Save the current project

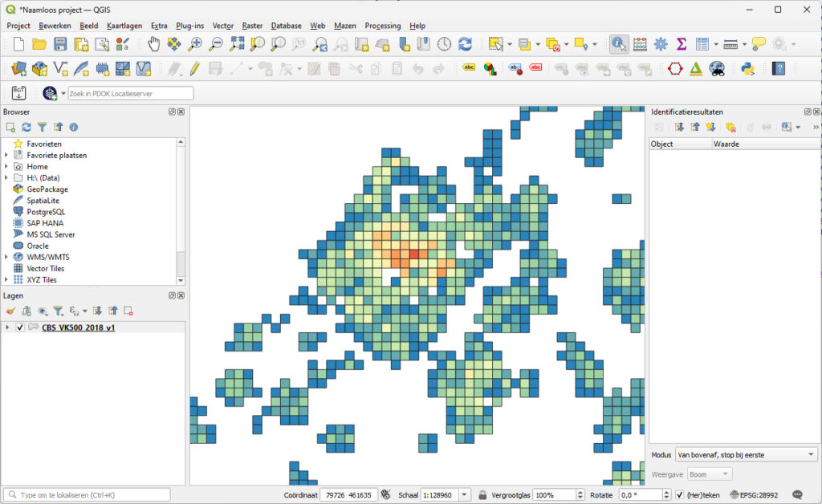[x=60, y=46]
